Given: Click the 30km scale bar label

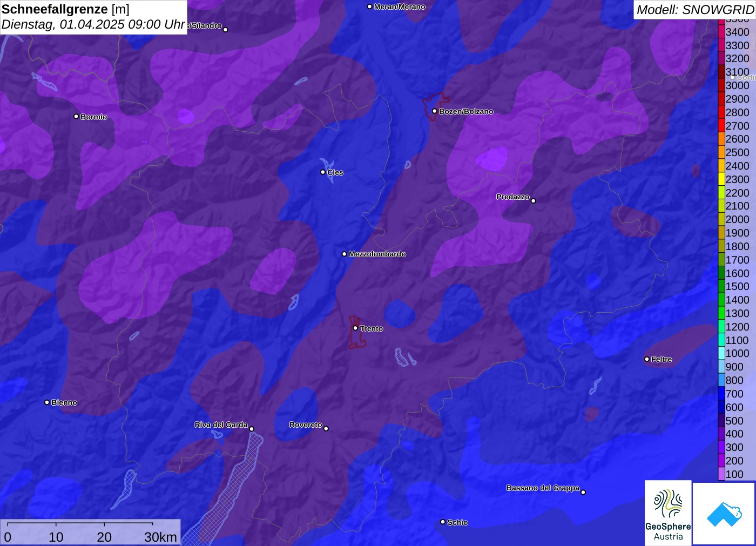Looking at the screenshot, I should [x=160, y=537].
